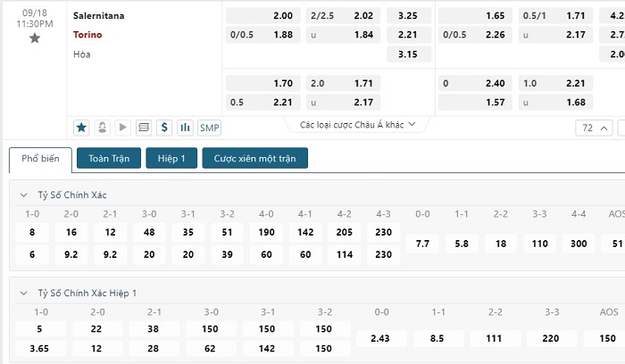
Task: Select the Phổ biến tab
Action: [x=40, y=160]
